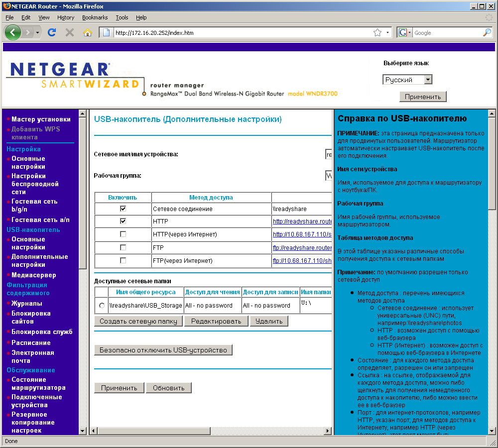Bookmark page with the star icon

(377, 32)
